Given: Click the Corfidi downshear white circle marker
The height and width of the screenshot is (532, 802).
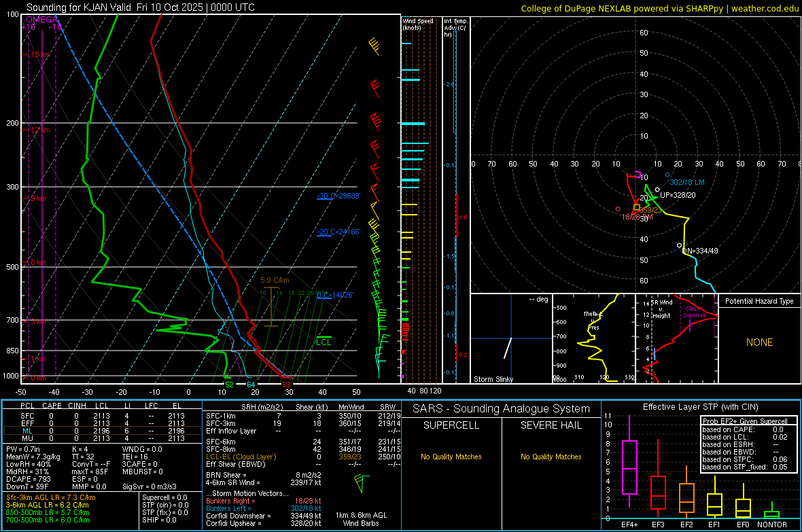Looking at the screenshot, I should (679, 246).
